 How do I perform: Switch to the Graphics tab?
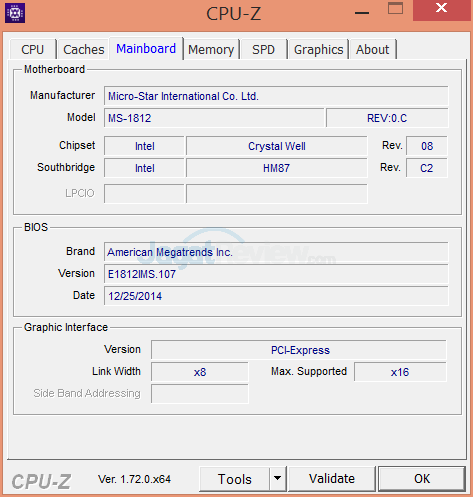tap(318, 49)
